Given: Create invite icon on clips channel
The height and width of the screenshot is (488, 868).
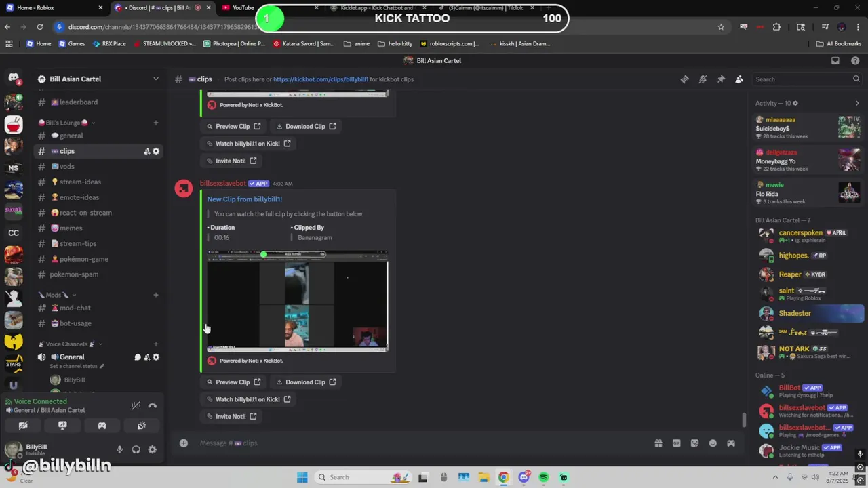Looking at the screenshot, I should click(146, 151).
